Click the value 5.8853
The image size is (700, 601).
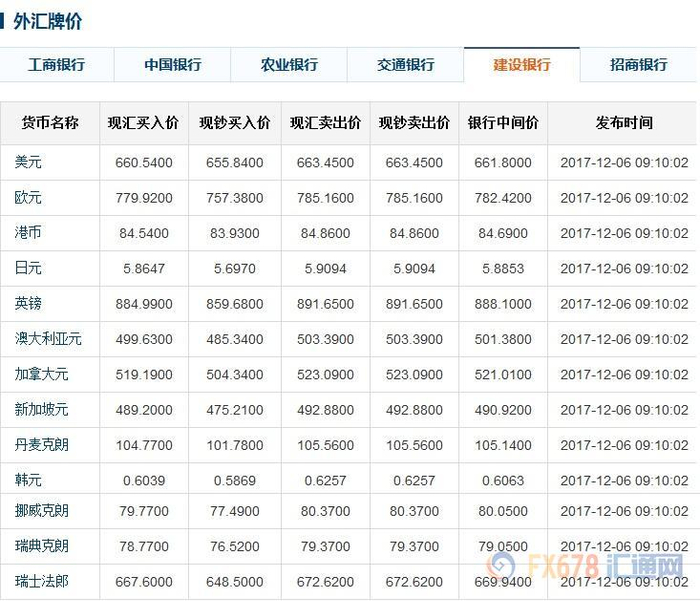pyautogui.click(x=503, y=268)
